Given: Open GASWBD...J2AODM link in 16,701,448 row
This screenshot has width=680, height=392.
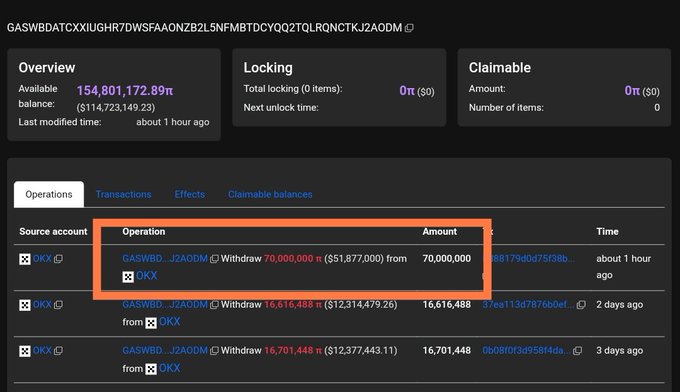Looking at the screenshot, I should point(165,350).
